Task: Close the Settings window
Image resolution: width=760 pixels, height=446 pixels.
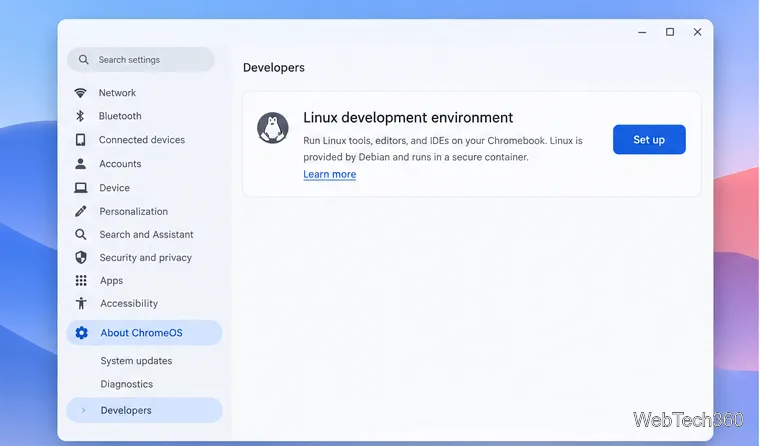Action: click(x=697, y=32)
